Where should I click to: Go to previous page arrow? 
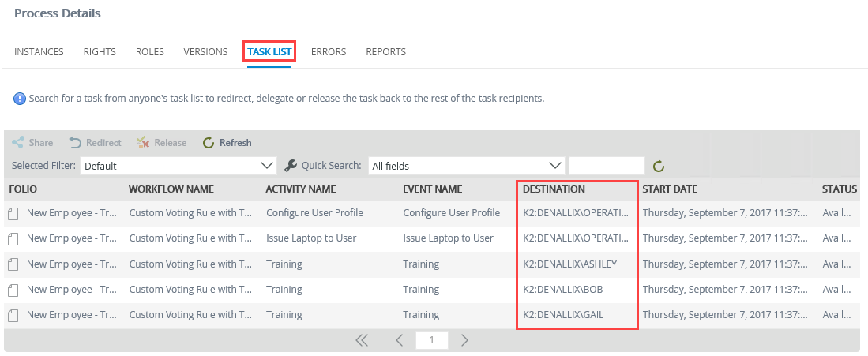(x=399, y=340)
